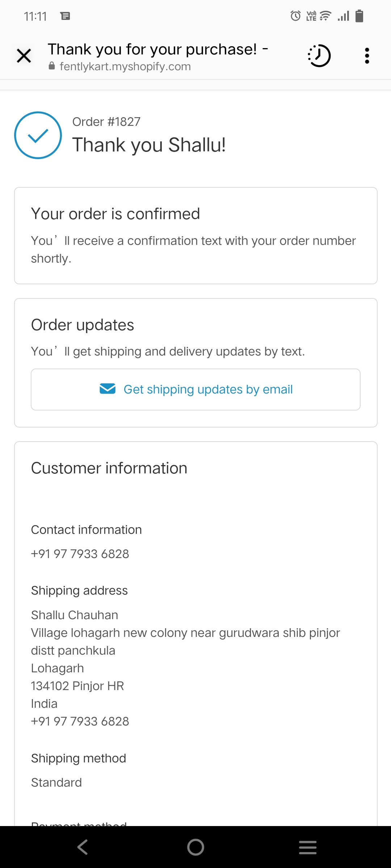Image resolution: width=391 pixels, height=868 pixels.
Task: Tap the lock icon beside URL
Action: click(x=52, y=66)
